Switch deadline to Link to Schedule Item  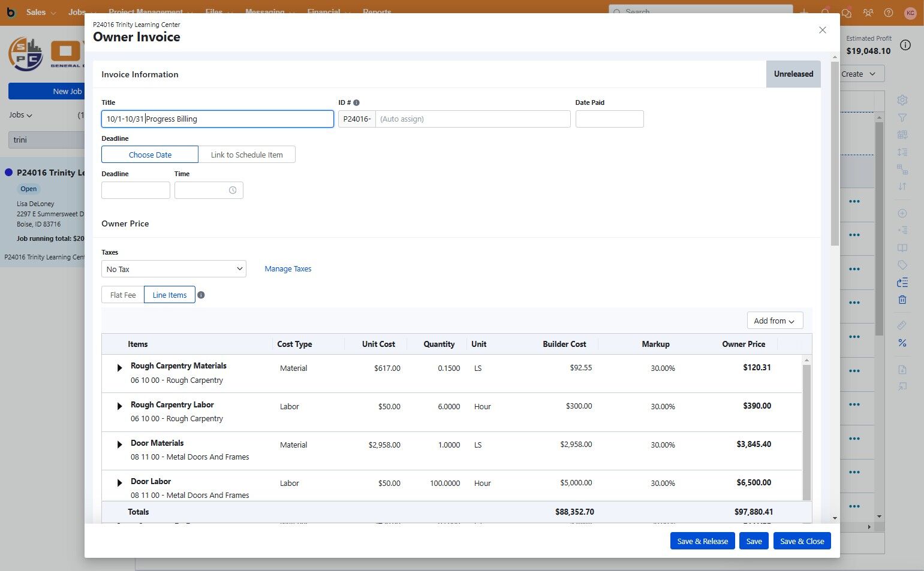246,155
